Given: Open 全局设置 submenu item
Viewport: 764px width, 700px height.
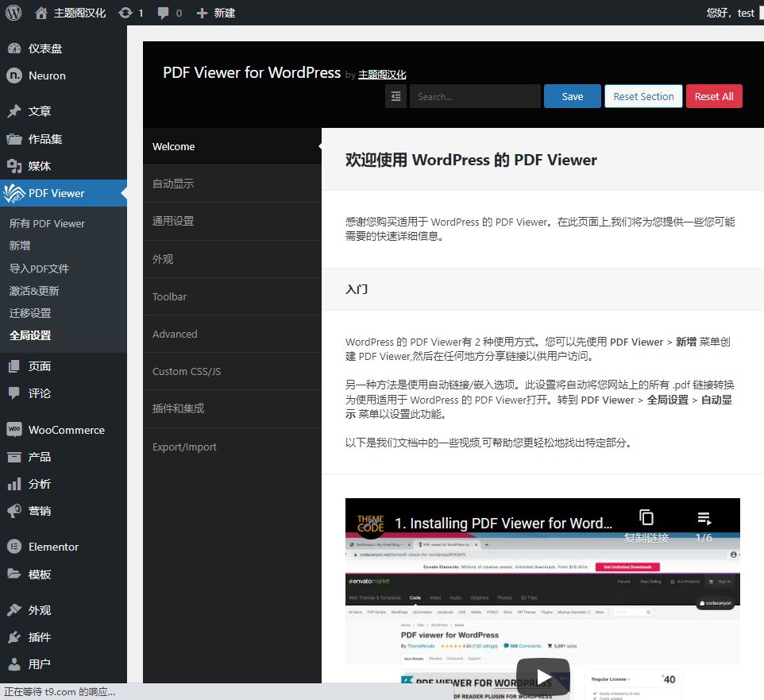Looking at the screenshot, I should tap(29, 335).
